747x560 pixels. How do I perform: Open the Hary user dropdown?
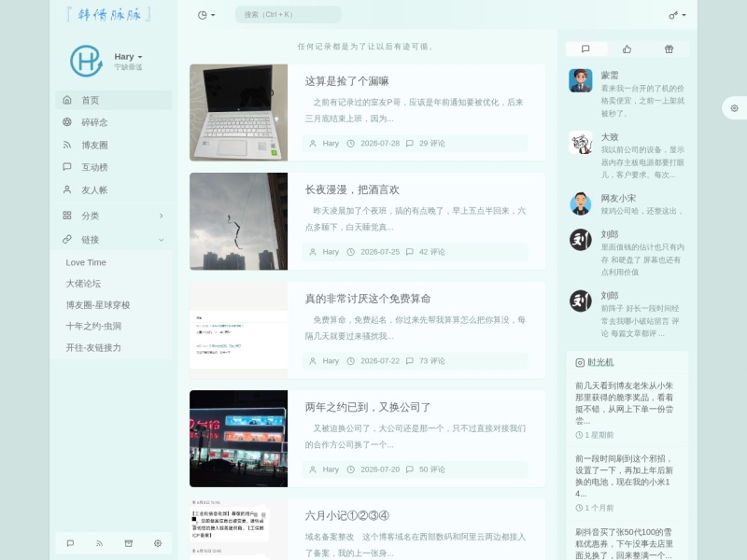tap(128, 57)
